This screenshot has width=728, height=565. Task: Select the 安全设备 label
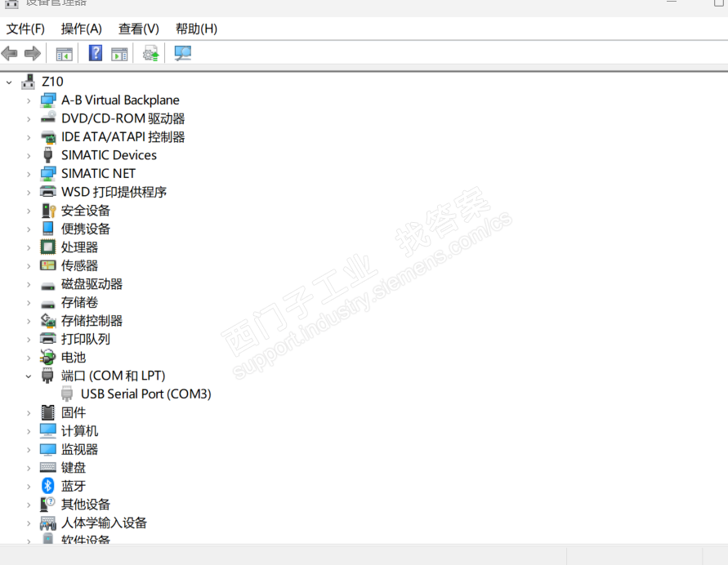86,210
